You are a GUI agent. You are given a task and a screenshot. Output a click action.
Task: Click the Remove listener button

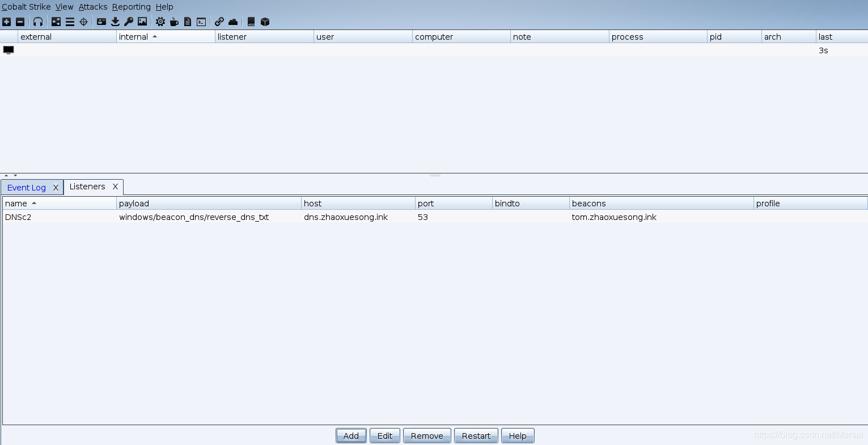point(427,435)
